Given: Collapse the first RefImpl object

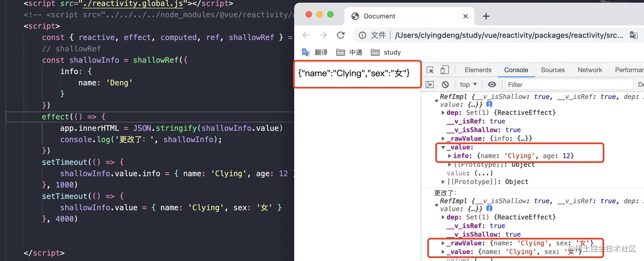Looking at the screenshot, I should [437, 101].
